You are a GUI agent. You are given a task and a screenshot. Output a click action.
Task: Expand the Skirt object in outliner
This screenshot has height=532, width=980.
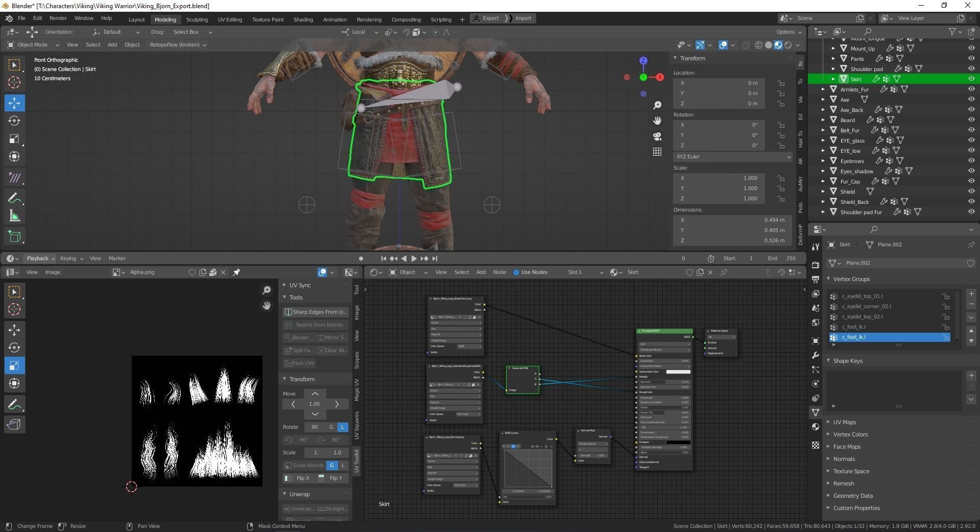click(x=833, y=79)
